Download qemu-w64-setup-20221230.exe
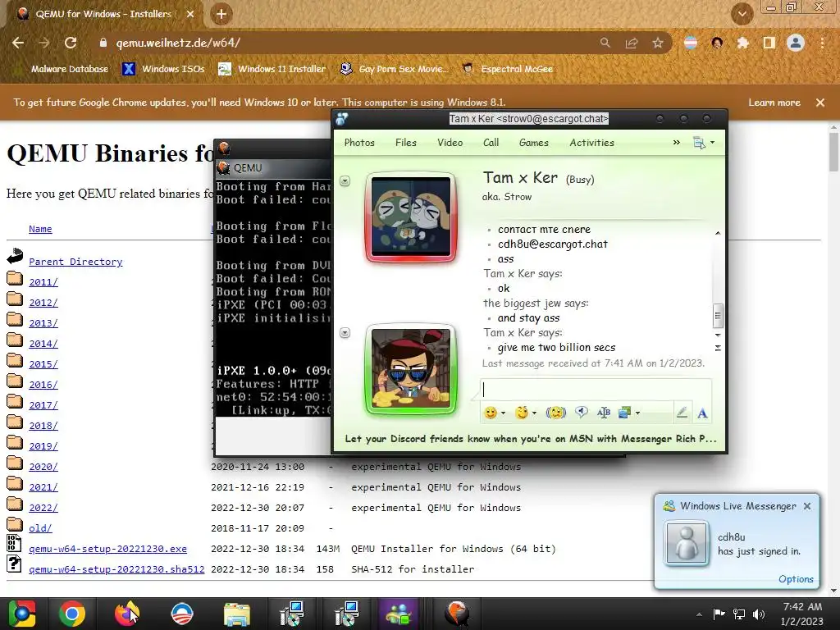Viewport: 840px width, 630px height. click(107, 549)
